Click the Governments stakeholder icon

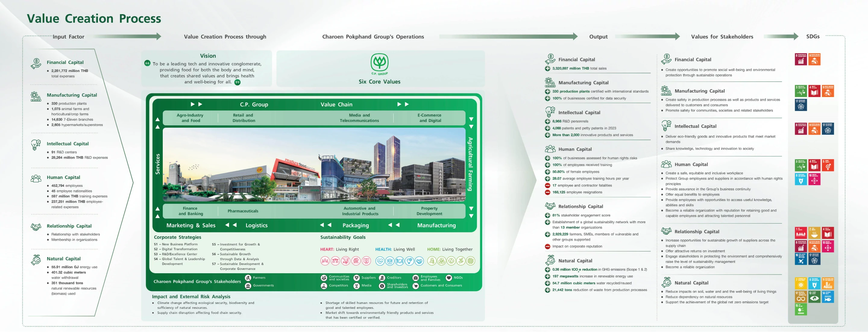248,286
